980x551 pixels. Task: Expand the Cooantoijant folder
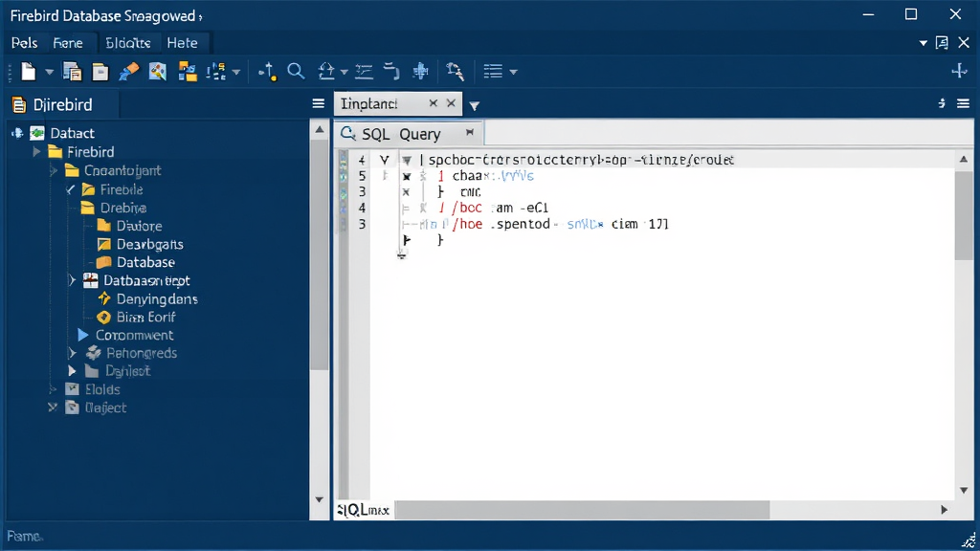(54, 170)
